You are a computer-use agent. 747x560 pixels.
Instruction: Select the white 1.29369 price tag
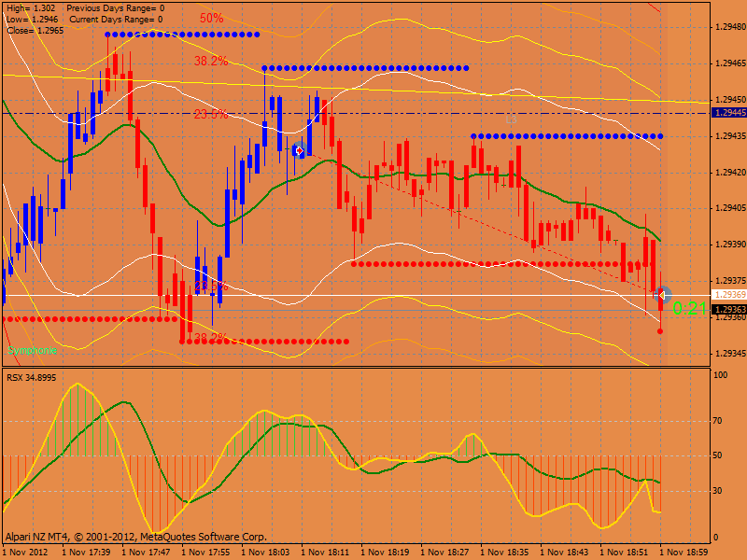729,295
